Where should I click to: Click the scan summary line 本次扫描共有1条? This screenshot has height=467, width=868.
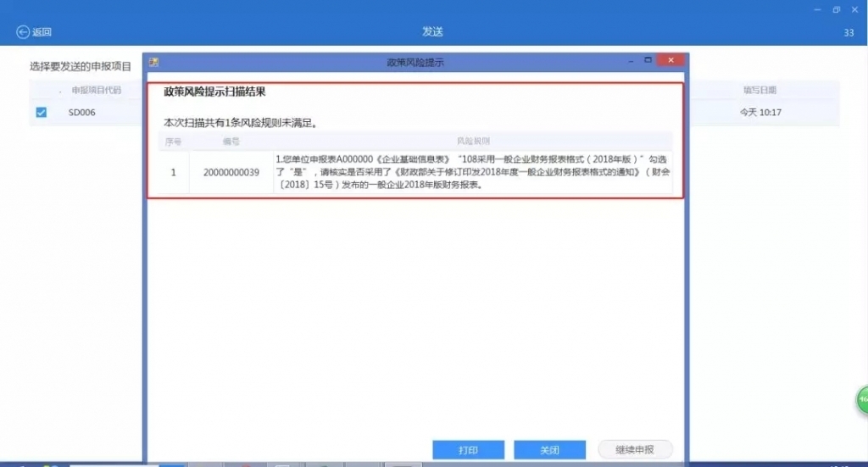click(241, 123)
